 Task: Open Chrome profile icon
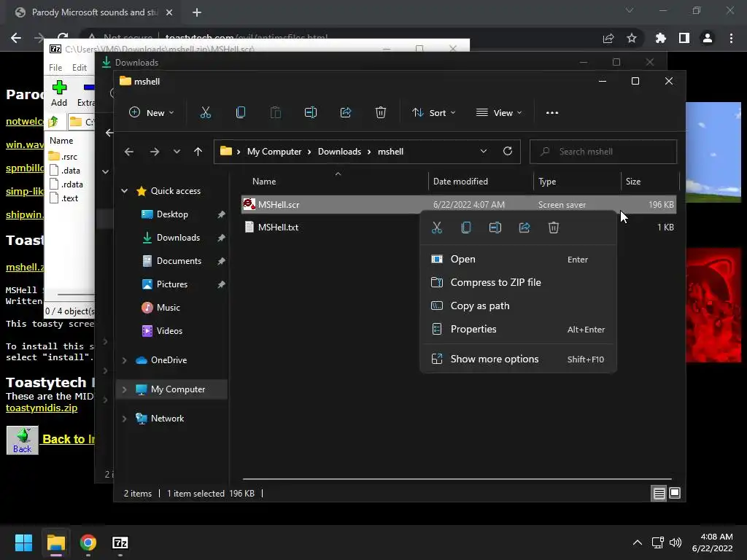pyautogui.click(x=708, y=38)
